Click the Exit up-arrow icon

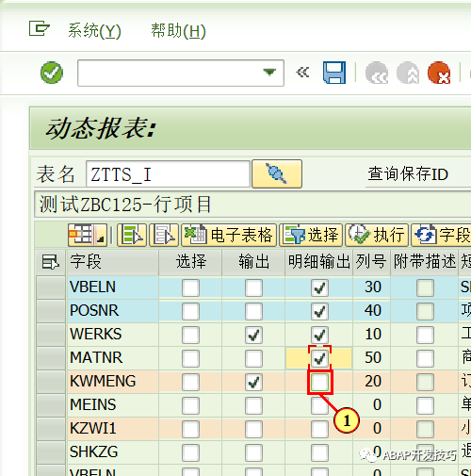tap(408, 73)
